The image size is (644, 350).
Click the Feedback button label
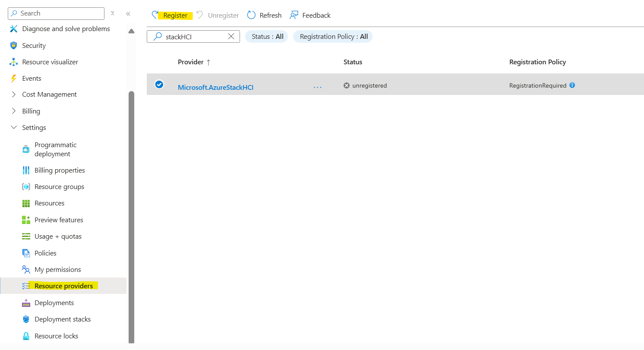click(316, 16)
